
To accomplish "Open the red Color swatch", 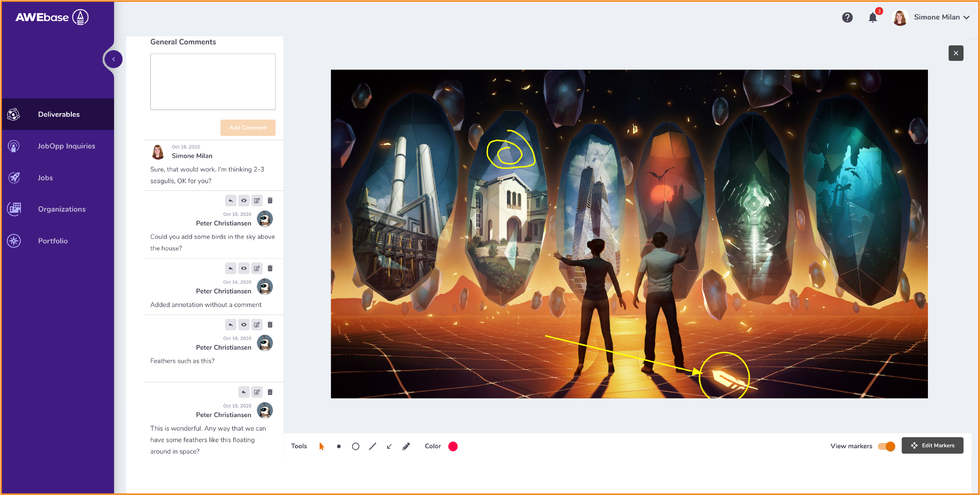I will point(453,446).
